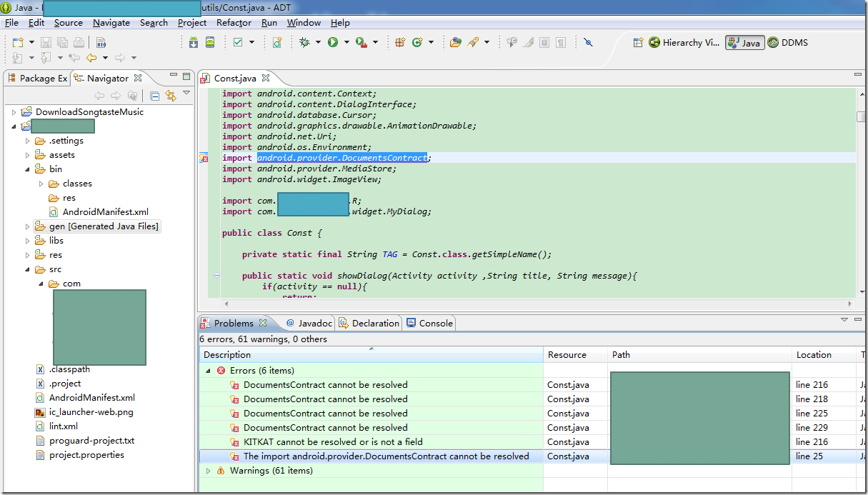Switch to the Console tab
The width and height of the screenshot is (868, 495).
click(429, 324)
